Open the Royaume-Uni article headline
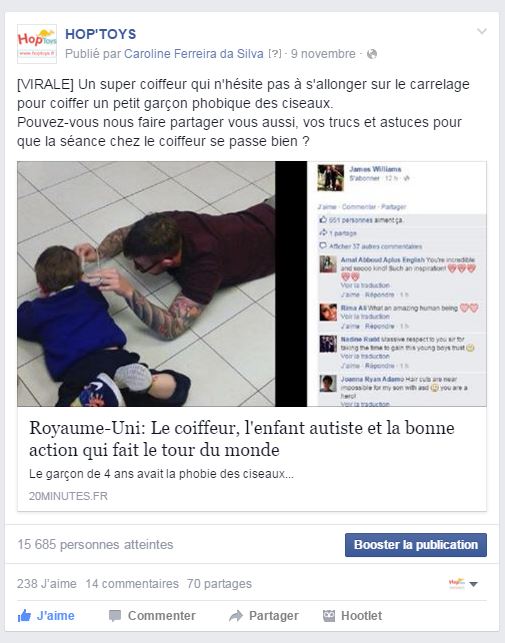This screenshot has width=505, height=643. coord(242,439)
